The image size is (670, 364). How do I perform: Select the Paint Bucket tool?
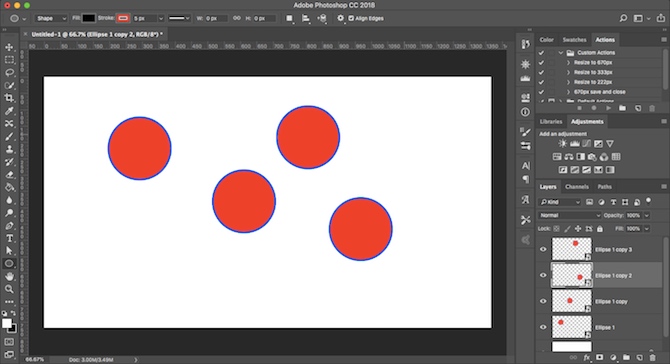click(9, 188)
